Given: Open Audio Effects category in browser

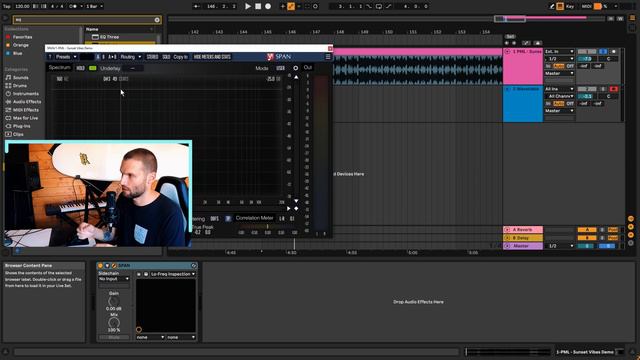Looking at the screenshot, I should (x=27, y=102).
